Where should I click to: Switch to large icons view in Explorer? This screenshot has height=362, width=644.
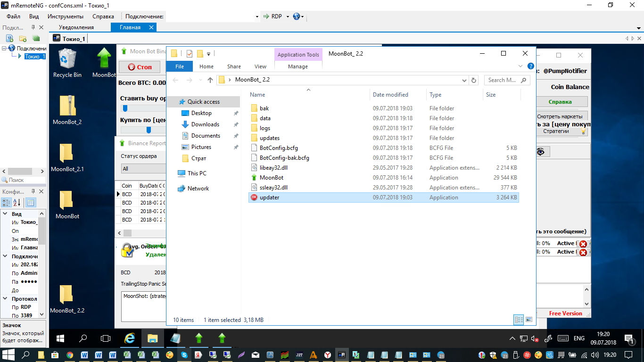click(529, 320)
